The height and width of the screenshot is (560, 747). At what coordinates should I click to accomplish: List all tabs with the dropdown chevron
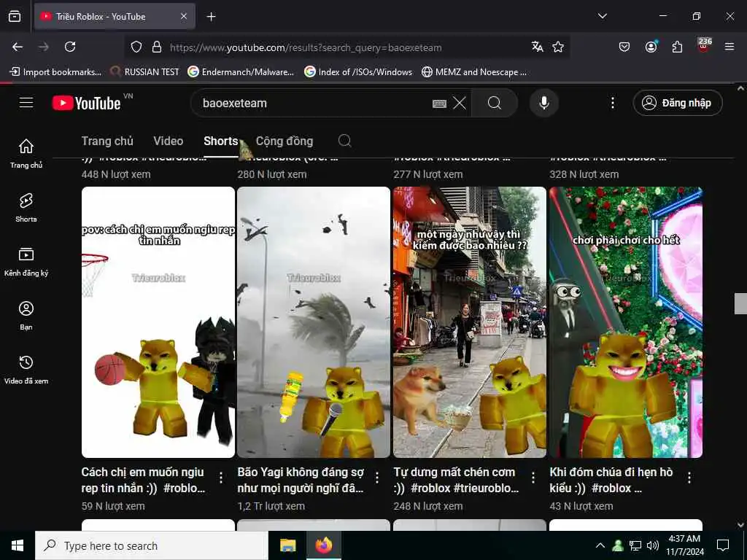click(602, 16)
